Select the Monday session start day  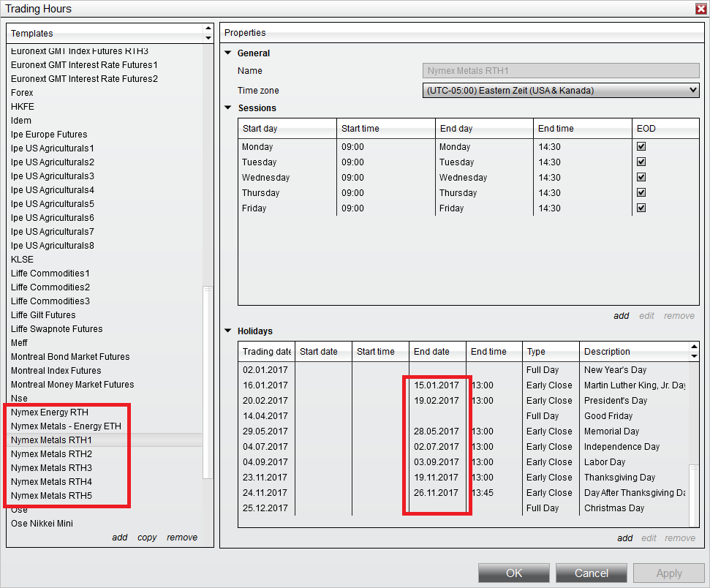point(257,147)
